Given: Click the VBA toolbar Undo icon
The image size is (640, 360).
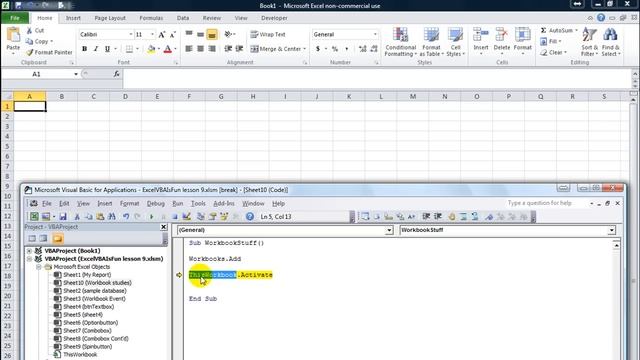Looking at the screenshot, I should [126, 217].
